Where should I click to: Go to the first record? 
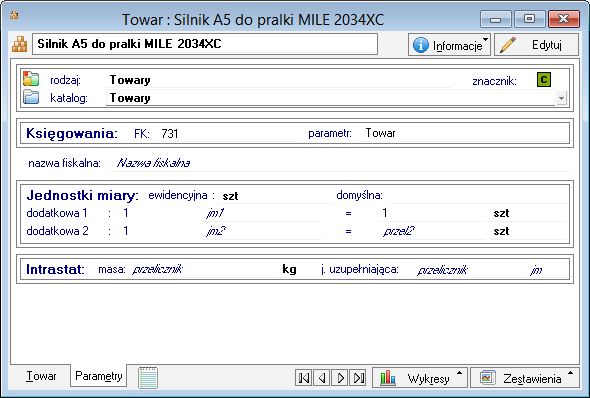(x=303, y=378)
